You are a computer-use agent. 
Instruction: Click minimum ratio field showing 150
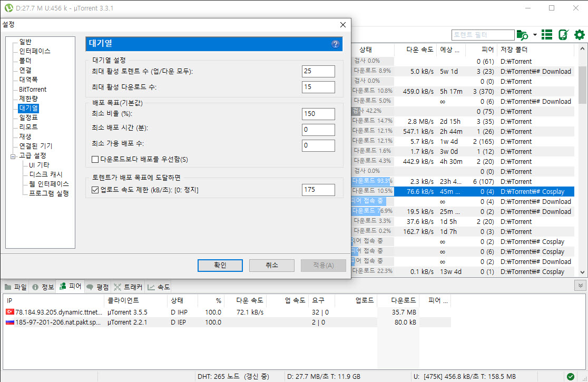tap(318, 114)
